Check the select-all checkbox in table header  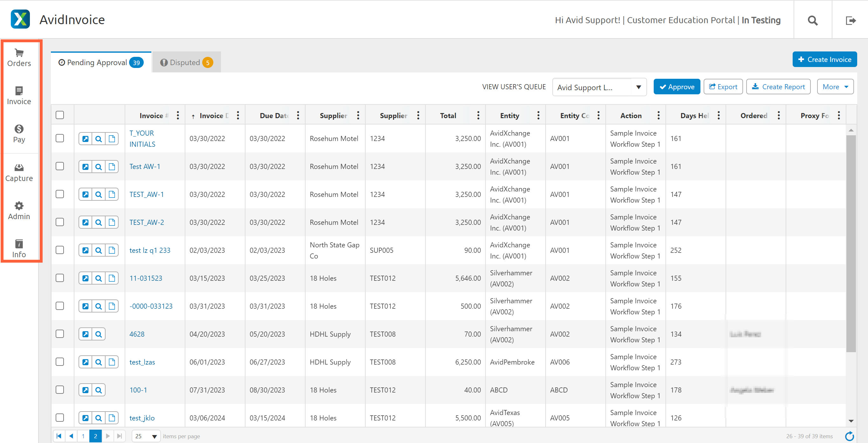(x=60, y=115)
